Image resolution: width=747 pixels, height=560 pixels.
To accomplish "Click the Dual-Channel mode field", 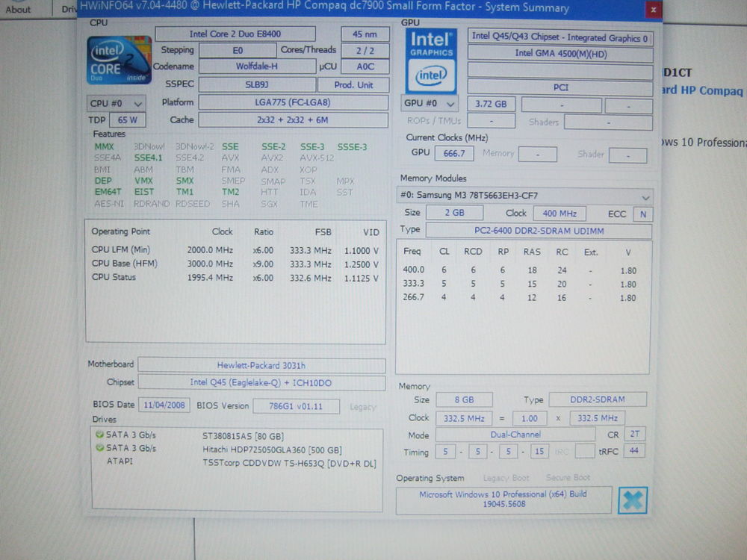I will coord(515,435).
